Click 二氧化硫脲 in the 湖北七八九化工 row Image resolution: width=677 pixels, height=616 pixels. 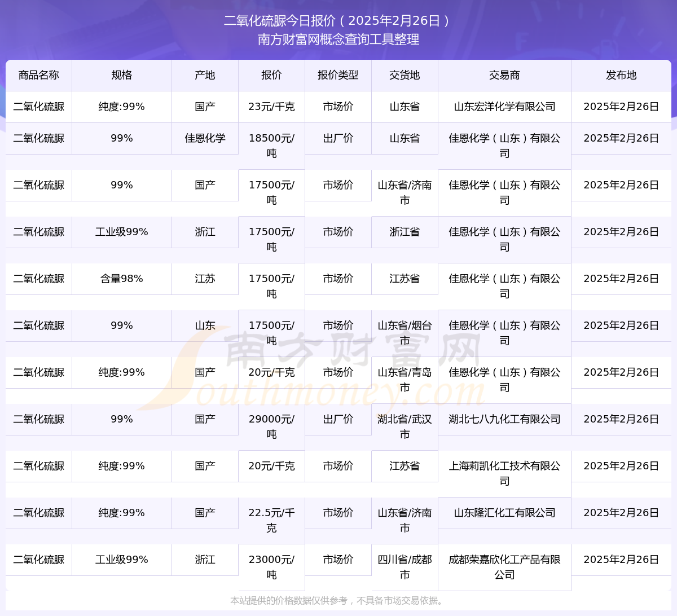39,419
